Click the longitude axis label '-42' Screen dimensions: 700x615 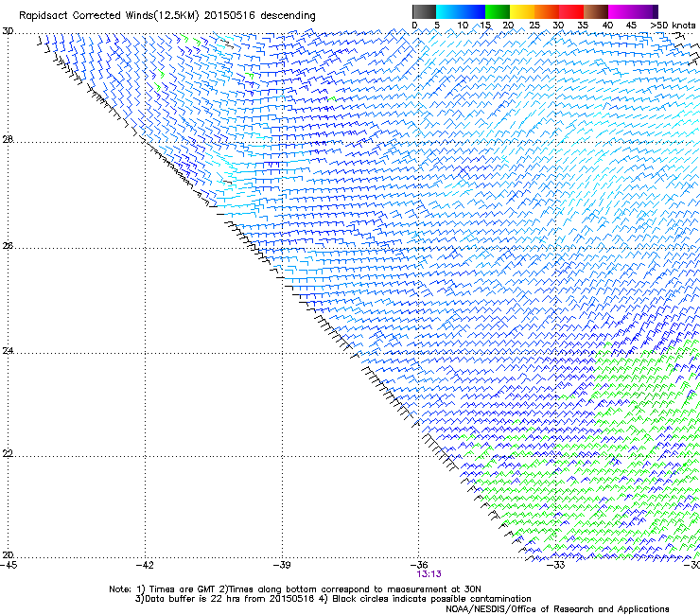[x=145, y=565]
